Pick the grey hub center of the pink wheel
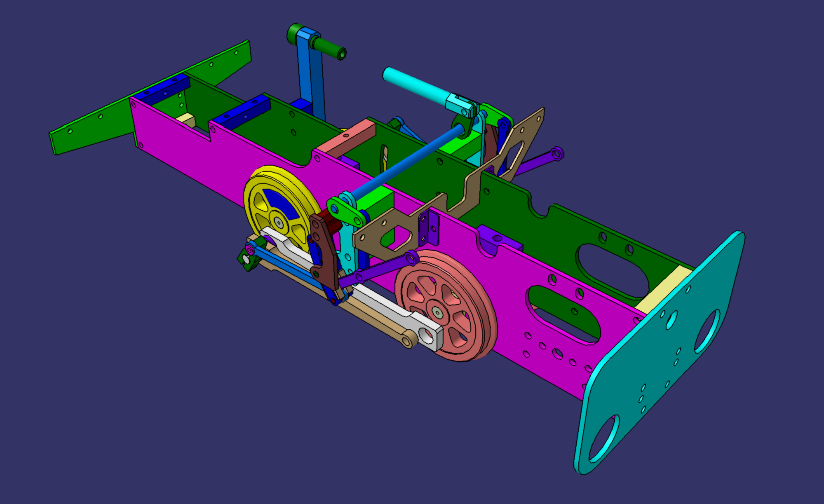 437,313
